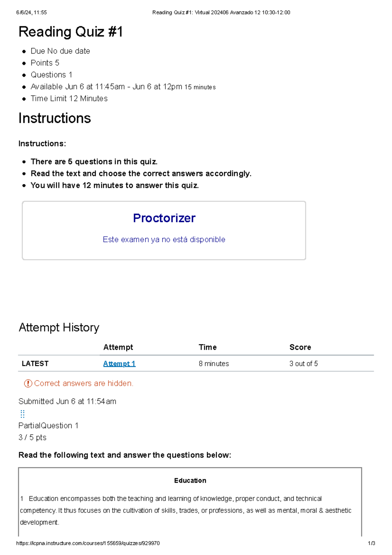
Task: Click the page number 1/3 in footer
Action: point(371,543)
